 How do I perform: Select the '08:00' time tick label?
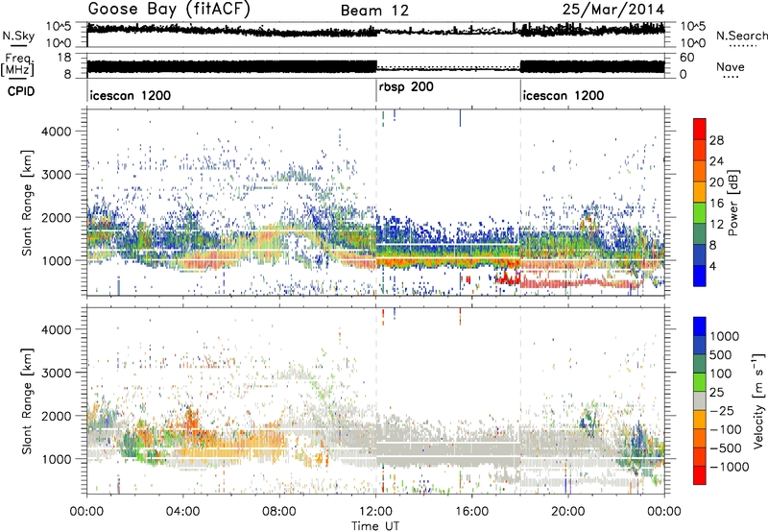click(x=279, y=512)
